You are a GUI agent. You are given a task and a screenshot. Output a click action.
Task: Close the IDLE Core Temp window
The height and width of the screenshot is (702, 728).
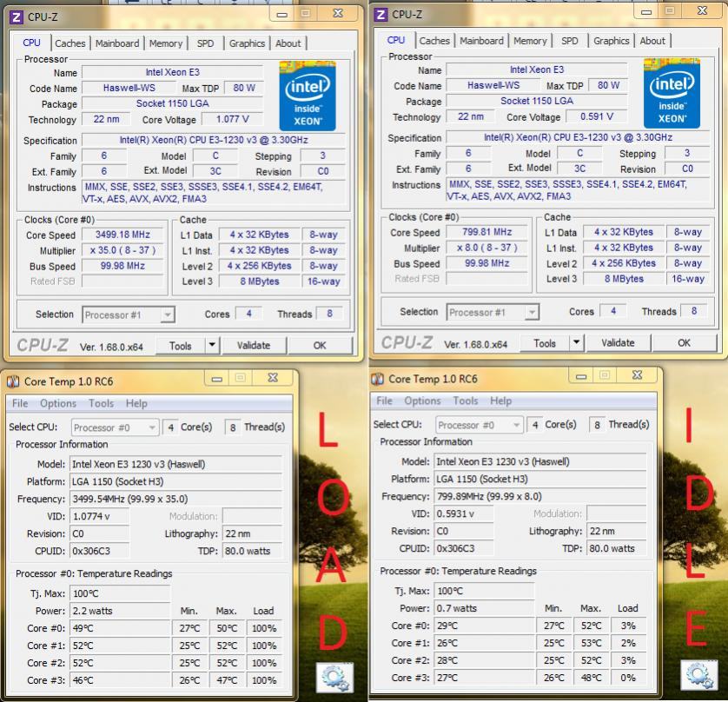point(637,375)
